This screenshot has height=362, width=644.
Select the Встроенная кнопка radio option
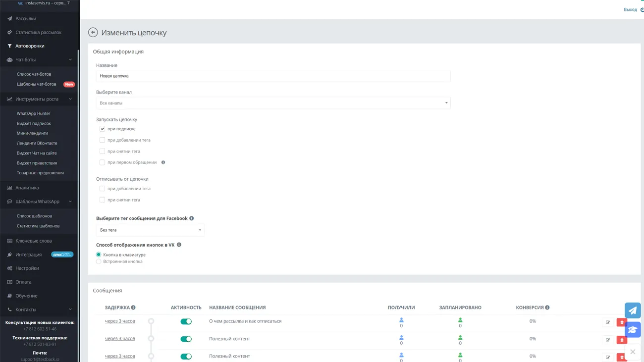tap(99, 261)
